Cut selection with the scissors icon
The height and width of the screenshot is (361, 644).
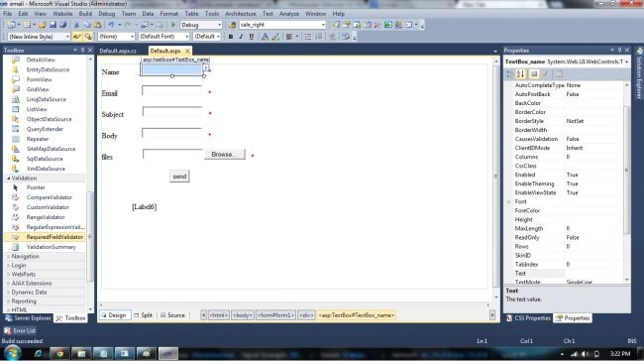tap(76, 25)
